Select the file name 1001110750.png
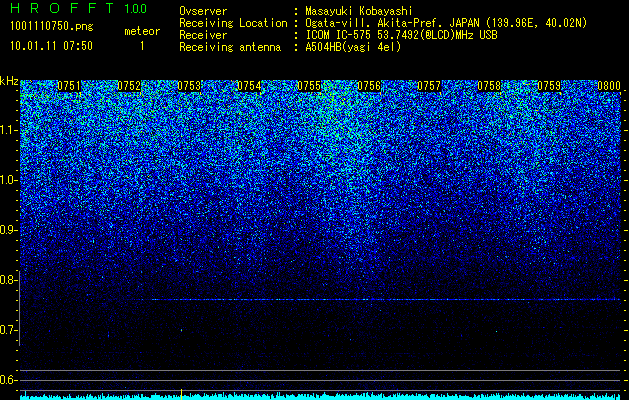 [x=51, y=26]
